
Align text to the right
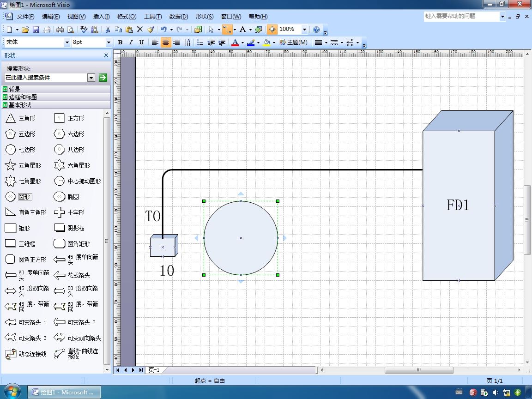coord(176,42)
